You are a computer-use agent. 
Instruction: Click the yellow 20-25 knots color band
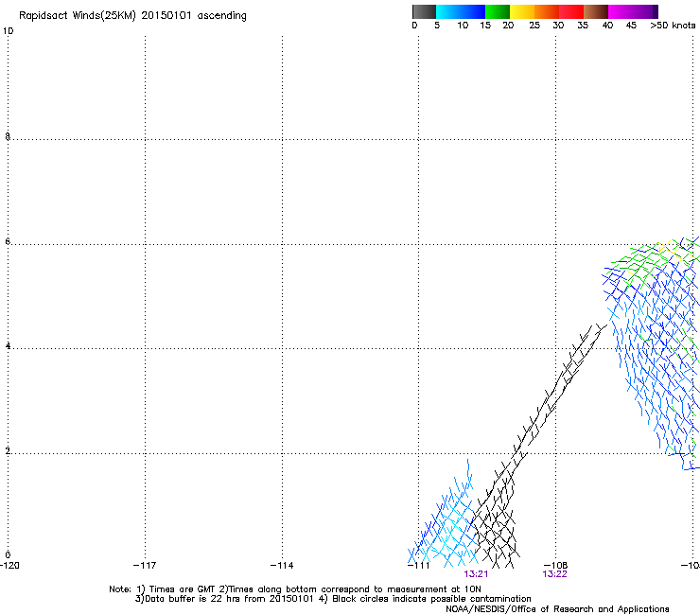(522, 11)
